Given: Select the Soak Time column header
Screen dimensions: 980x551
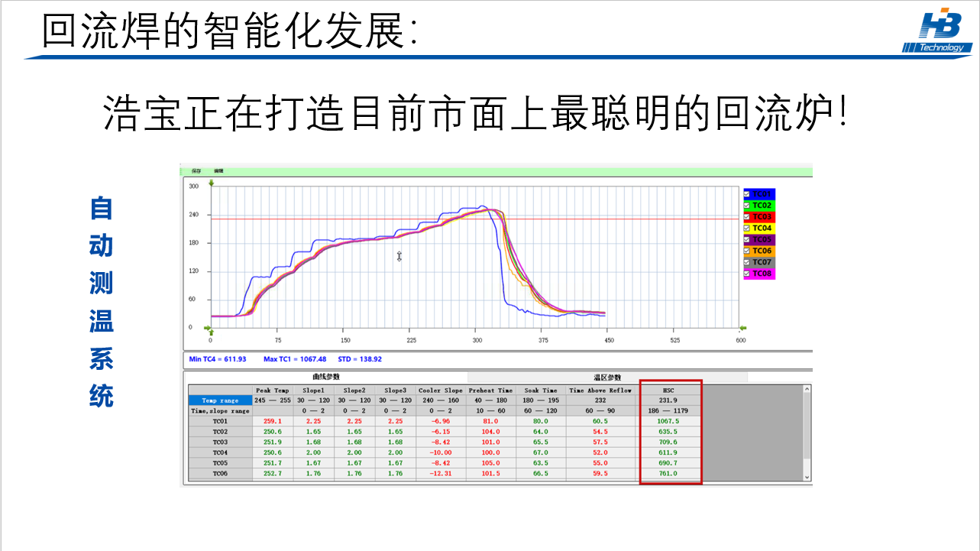Looking at the screenshot, I should (541, 391).
